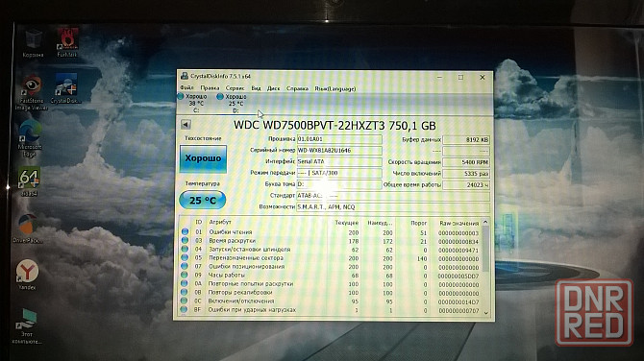Select Запуски/остановки шпинделя row
This screenshot has width=644, height=361.
pyautogui.click(x=331, y=250)
